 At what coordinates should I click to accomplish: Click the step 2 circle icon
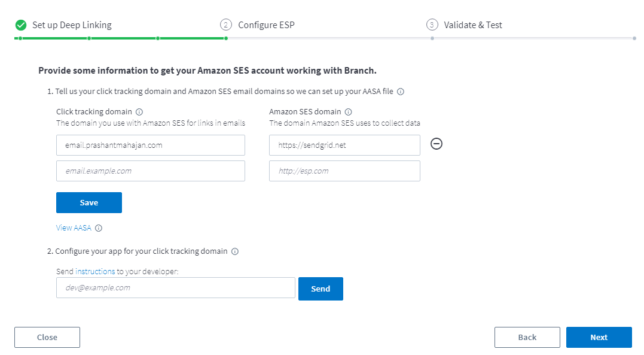225,25
